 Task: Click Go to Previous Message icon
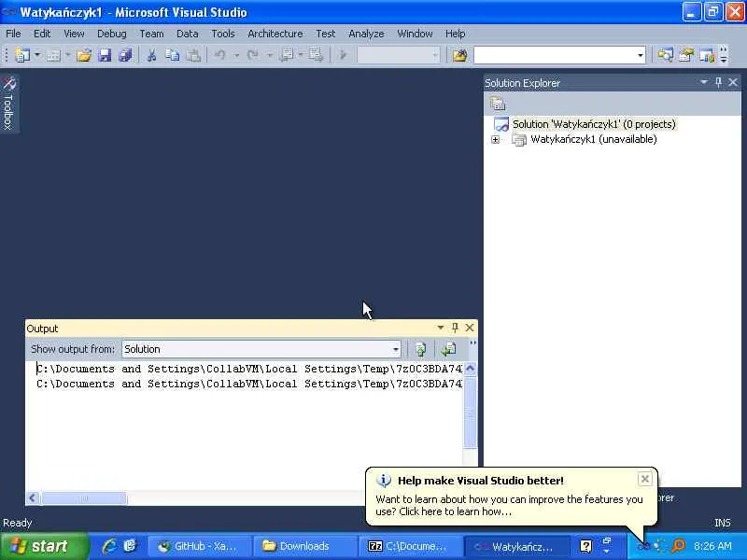448,349
